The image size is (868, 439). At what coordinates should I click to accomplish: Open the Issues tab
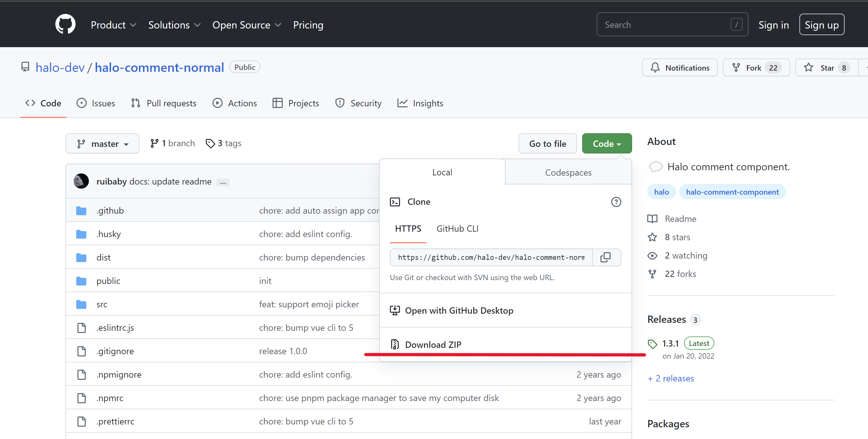click(x=96, y=103)
